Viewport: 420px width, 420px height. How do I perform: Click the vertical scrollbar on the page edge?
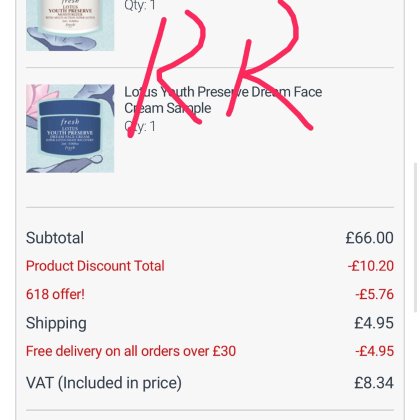click(x=416, y=237)
